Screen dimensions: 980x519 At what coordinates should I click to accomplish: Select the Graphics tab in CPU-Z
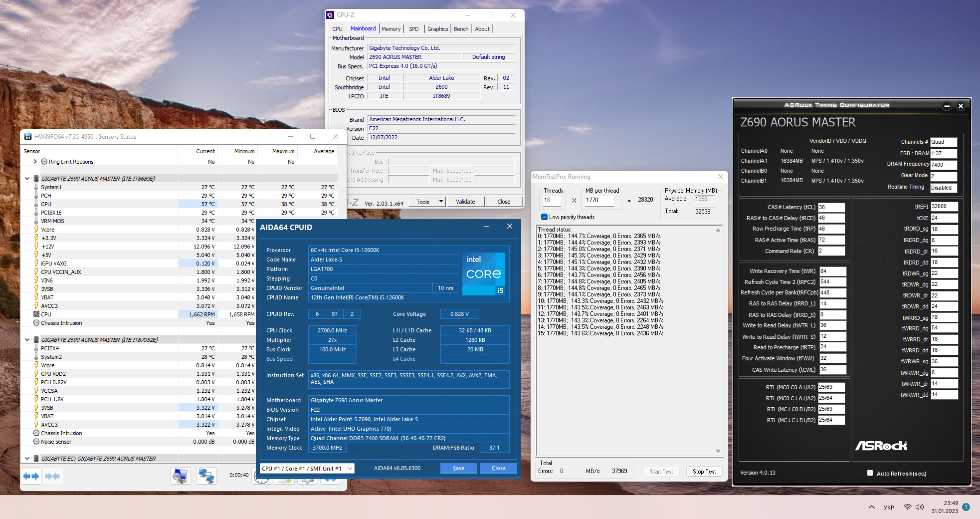point(437,28)
